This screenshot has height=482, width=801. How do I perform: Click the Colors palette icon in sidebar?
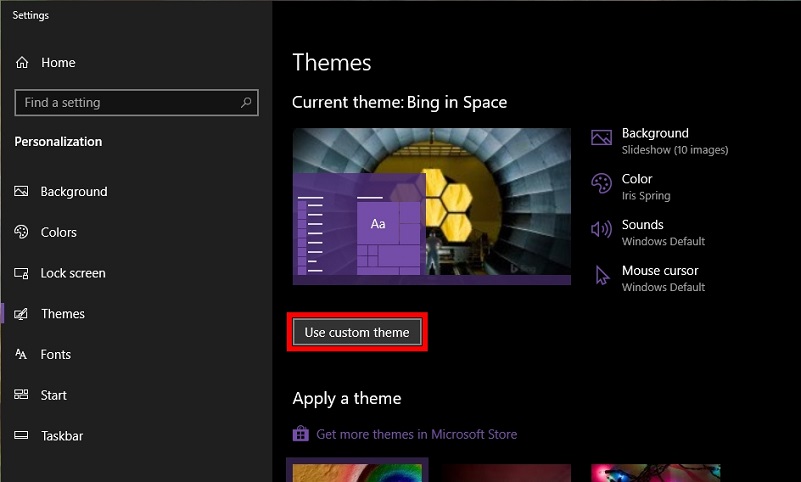(x=21, y=232)
